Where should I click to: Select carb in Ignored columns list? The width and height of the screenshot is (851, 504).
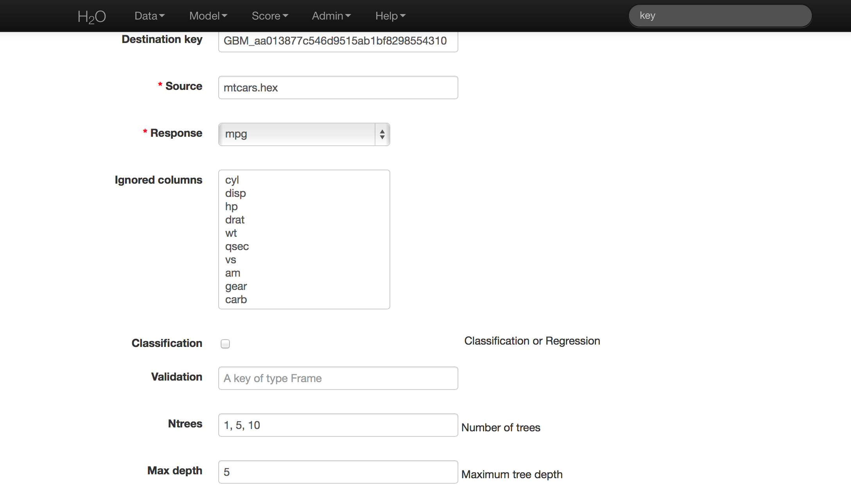236,300
